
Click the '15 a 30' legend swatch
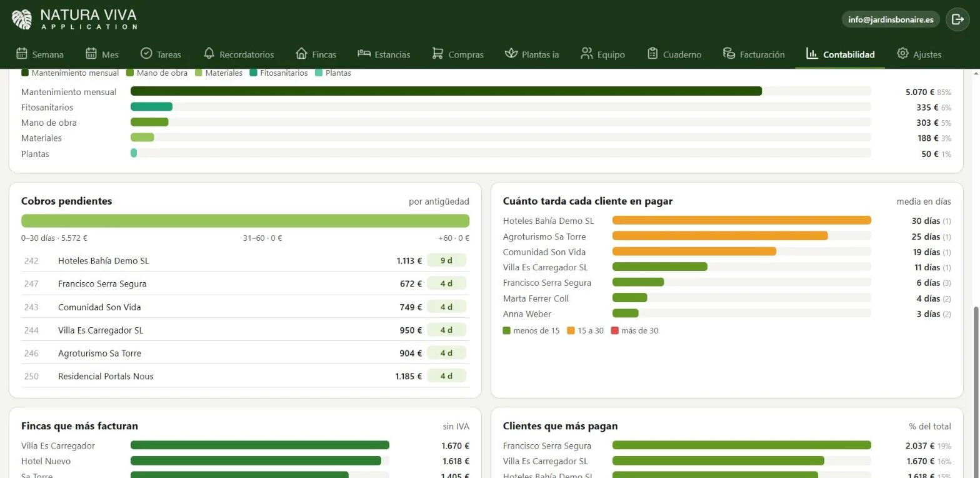pyautogui.click(x=571, y=330)
